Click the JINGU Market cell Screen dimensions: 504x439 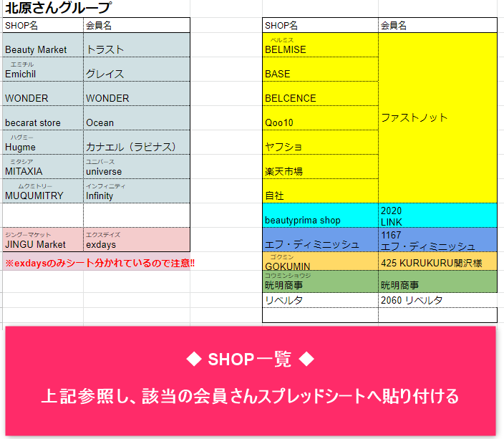(x=43, y=240)
